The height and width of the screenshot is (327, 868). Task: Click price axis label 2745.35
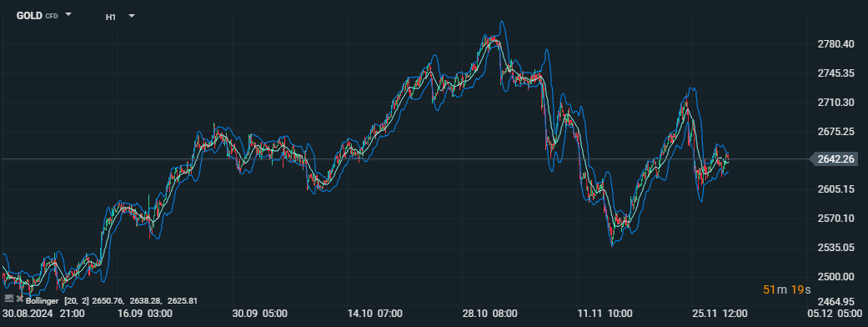point(835,73)
